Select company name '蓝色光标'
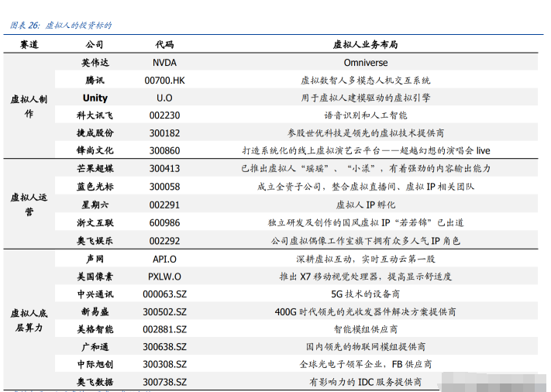 [95, 187]
